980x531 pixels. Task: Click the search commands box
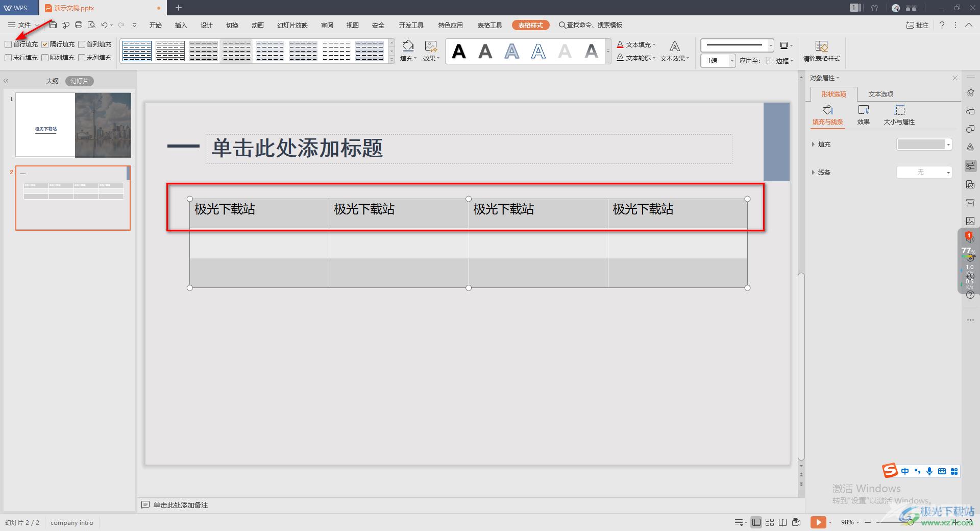590,25
